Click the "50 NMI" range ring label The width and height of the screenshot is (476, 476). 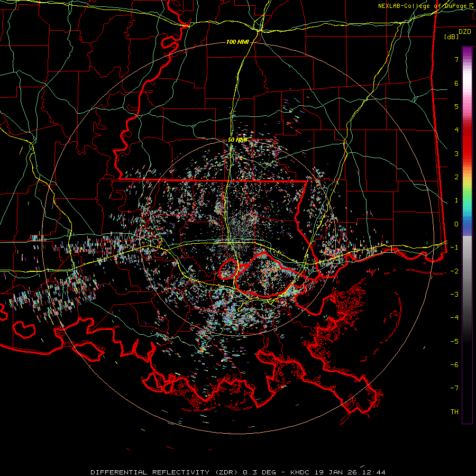pyautogui.click(x=237, y=140)
